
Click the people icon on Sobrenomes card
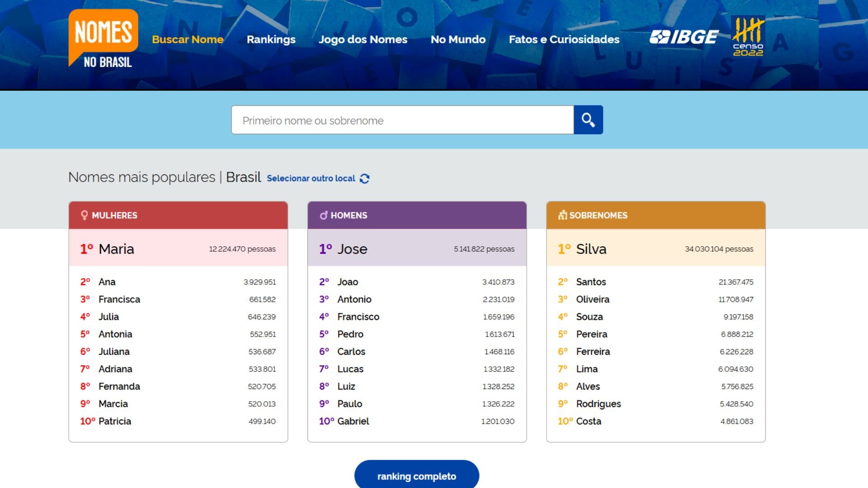[562, 215]
